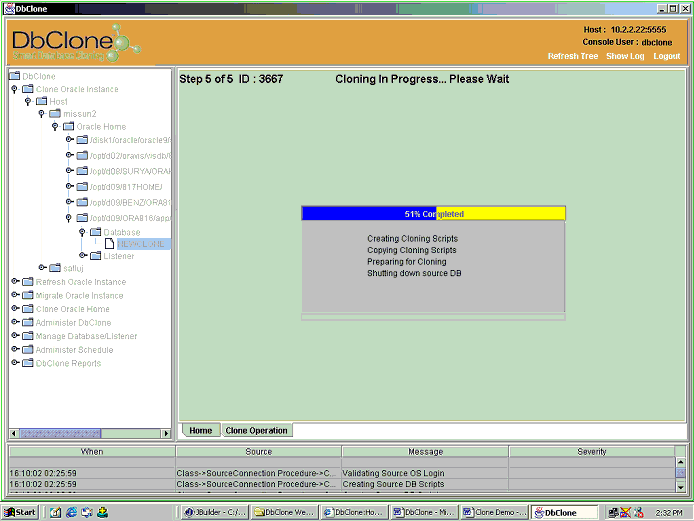The width and height of the screenshot is (694, 521).
Task: Collapse the Clone Oracle Instance node
Action: pyautogui.click(x=15, y=89)
